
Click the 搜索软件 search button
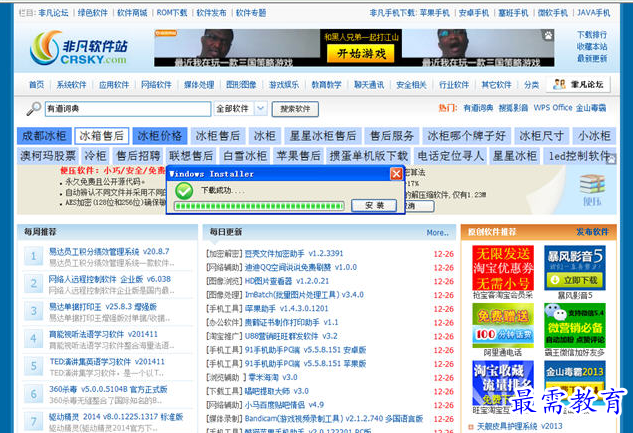[x=295, y=109]
